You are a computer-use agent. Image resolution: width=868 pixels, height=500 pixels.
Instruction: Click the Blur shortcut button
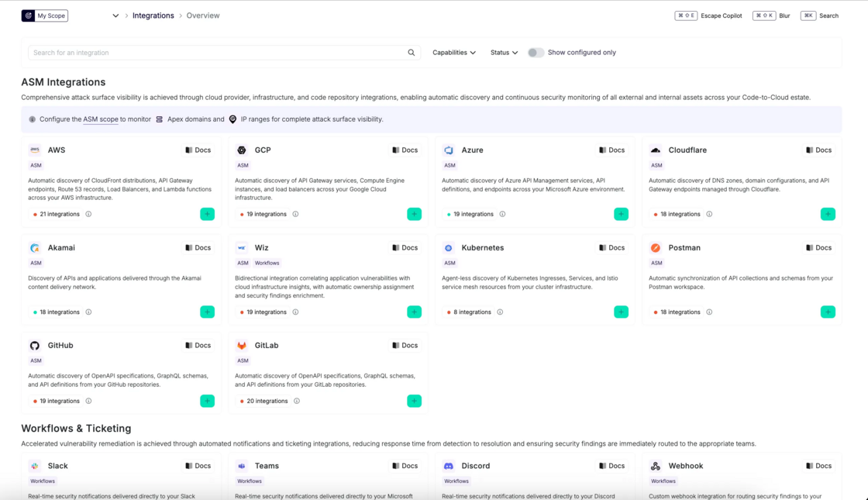(771, 16)
